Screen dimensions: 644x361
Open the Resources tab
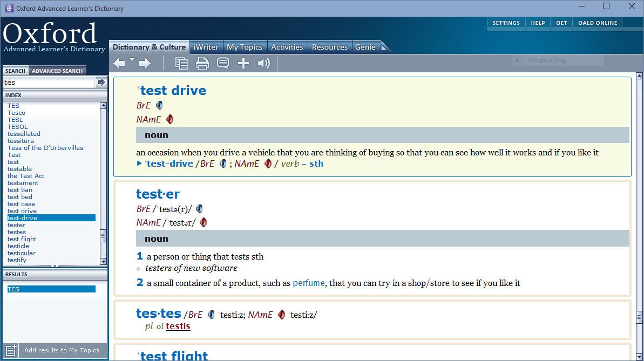[330, 47]
